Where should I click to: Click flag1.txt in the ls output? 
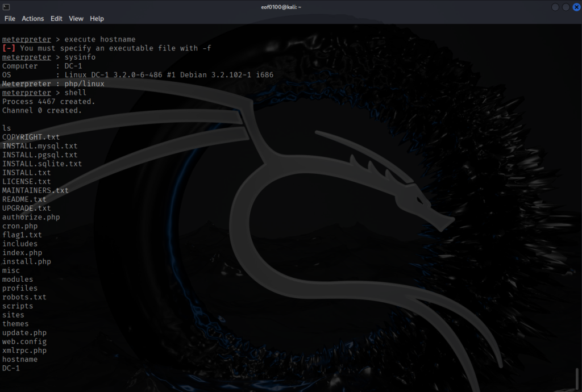point(22,235)
